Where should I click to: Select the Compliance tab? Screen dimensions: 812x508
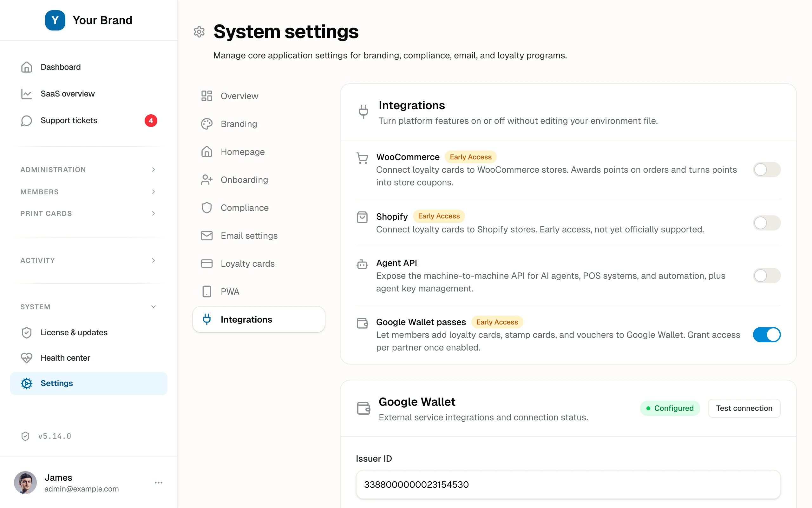(259, 208)
